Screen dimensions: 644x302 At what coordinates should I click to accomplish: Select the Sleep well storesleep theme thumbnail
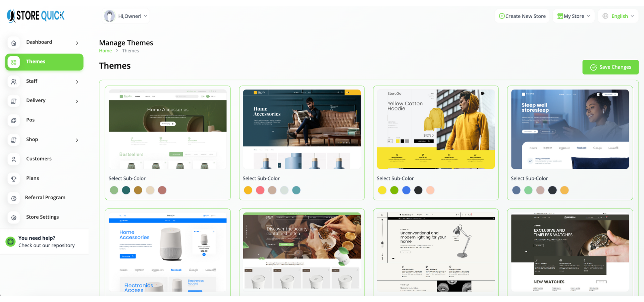(570, 129)
